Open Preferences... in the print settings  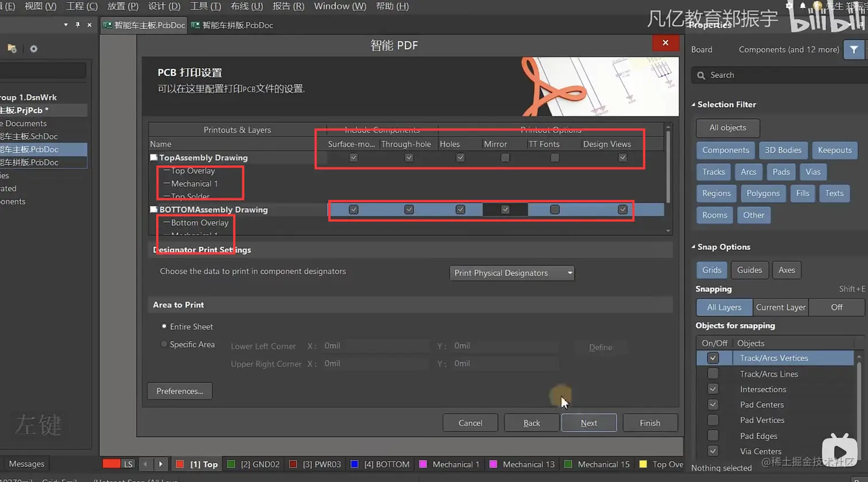180,391
